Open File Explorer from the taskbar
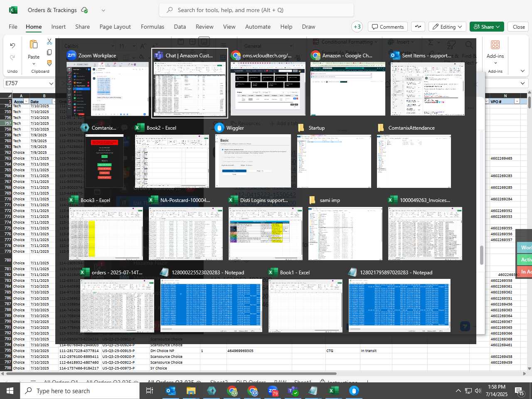Image resolution: width=532 pixels, height=399 pixels. 191,391
